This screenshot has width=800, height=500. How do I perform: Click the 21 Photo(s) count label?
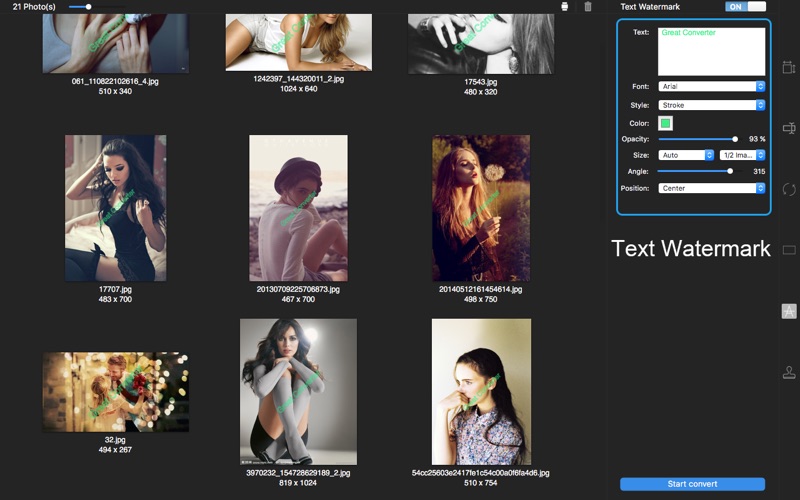pyautogui.click(x=34, y=7)
